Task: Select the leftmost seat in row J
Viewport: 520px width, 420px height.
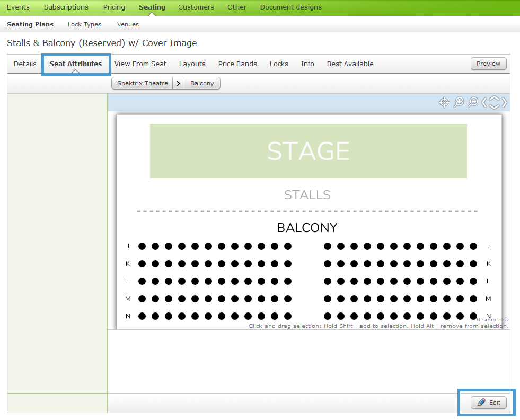Action: (x=142, y=246)
